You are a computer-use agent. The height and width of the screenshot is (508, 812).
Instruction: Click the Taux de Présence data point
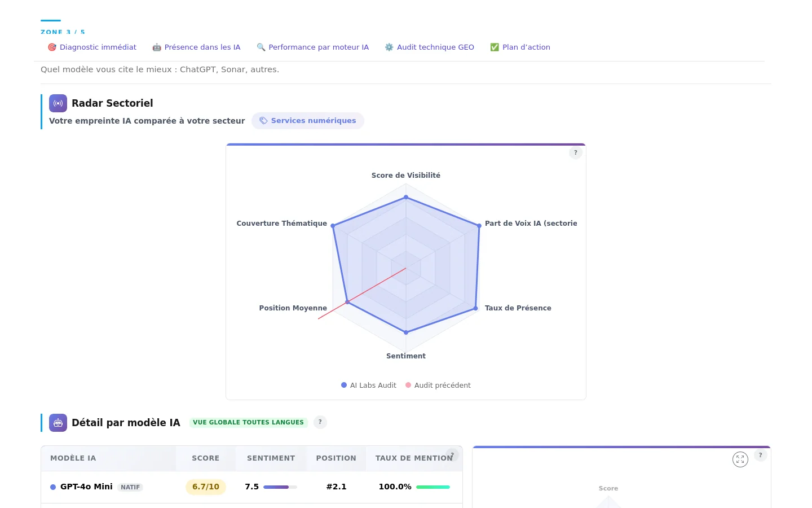[476, 308]
